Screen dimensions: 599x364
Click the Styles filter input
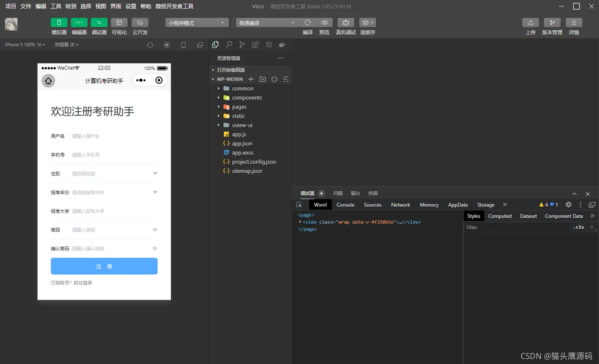tap(517, 227)
